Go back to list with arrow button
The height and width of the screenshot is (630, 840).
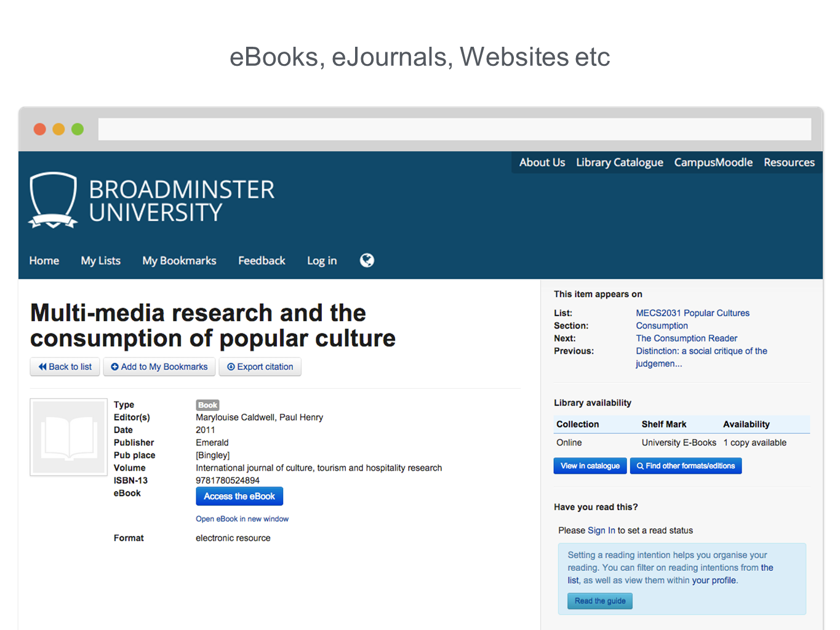65,367
